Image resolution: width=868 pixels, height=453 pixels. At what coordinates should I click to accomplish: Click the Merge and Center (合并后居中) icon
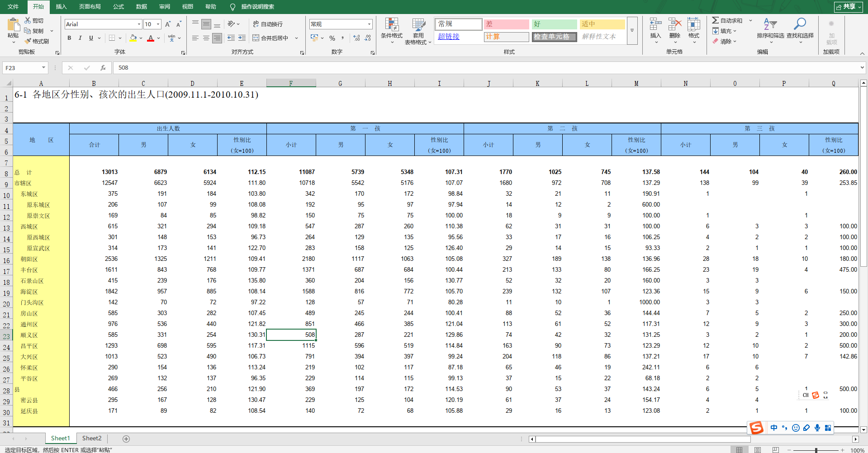tap(256, 38)
